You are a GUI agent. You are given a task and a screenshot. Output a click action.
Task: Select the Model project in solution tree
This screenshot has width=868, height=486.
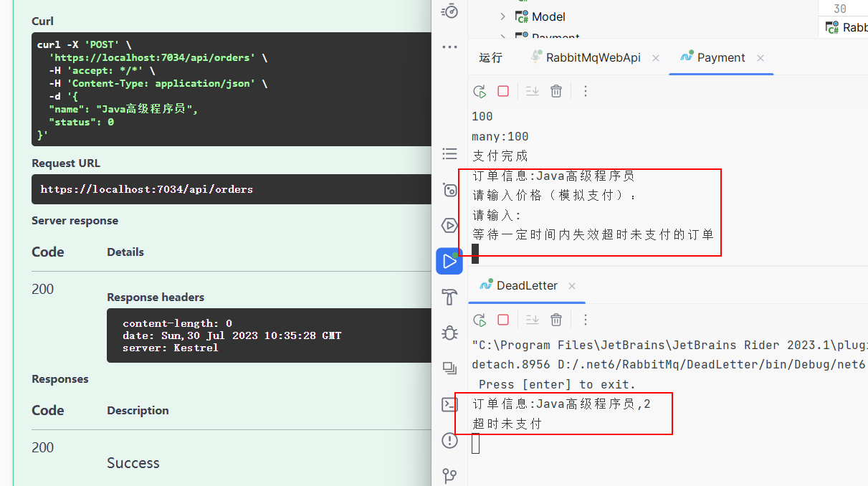(x=548, y=16)
